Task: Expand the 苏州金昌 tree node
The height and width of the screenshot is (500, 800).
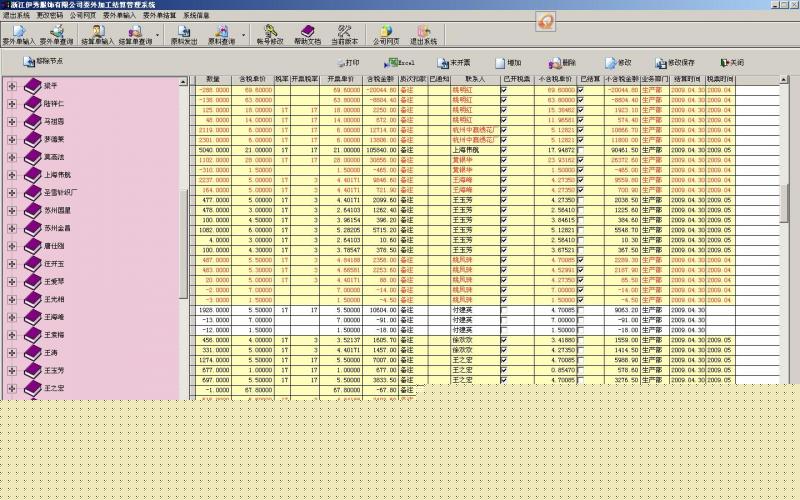Action: (x=12, y=228)
